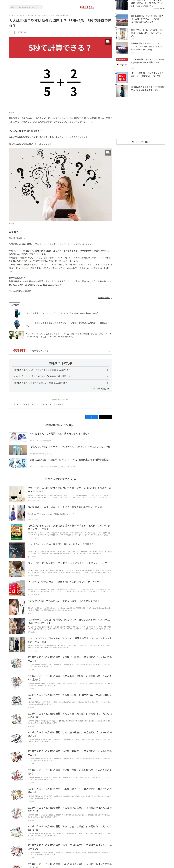Open おとめ座（乙女座） horoscope article
This screenshot has height=868, width=174.
point(69,809)
